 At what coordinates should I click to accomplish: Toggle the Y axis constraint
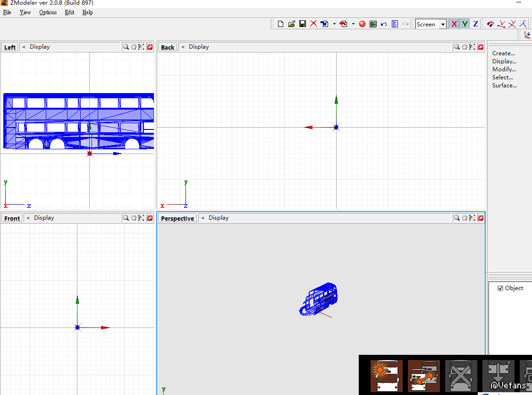point(464,24)
